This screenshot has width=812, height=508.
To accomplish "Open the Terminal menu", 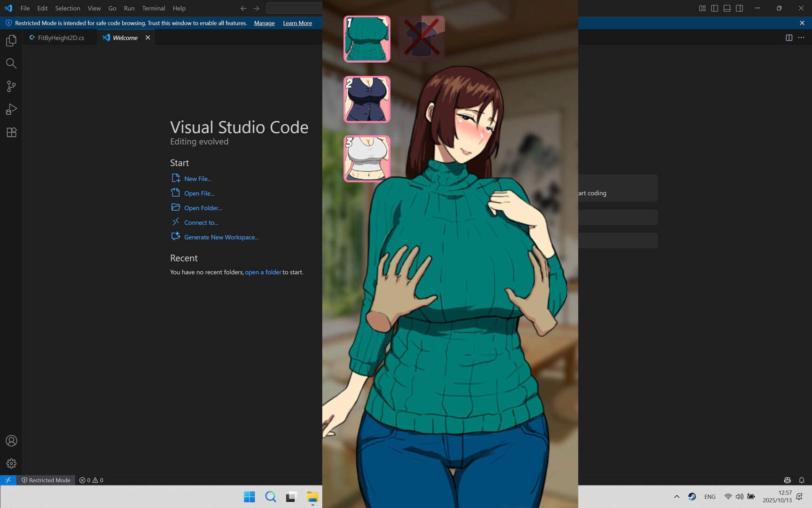I will pos(153,8).
